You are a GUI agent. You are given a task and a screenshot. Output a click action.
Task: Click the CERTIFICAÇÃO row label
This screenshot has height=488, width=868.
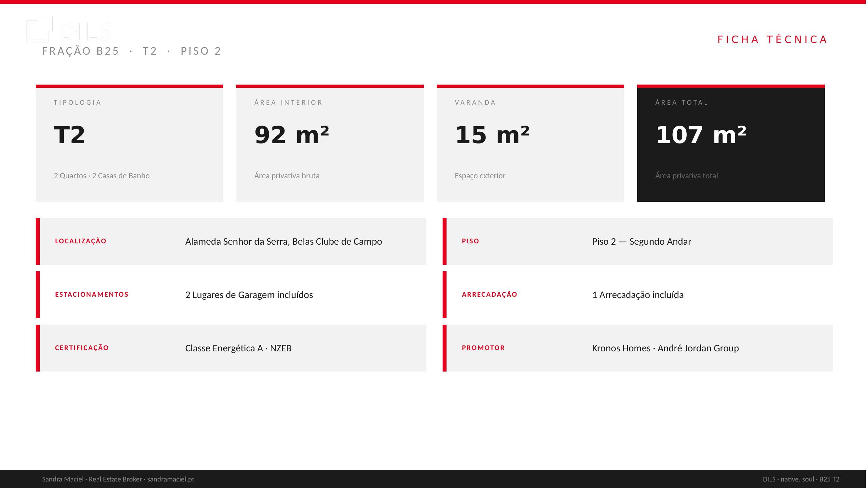pos(82,347)
